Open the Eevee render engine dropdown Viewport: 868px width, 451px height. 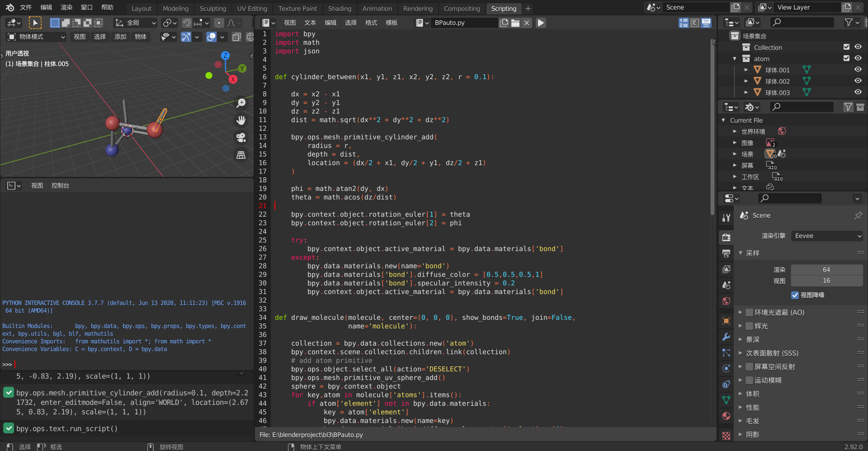coord(827,236)
